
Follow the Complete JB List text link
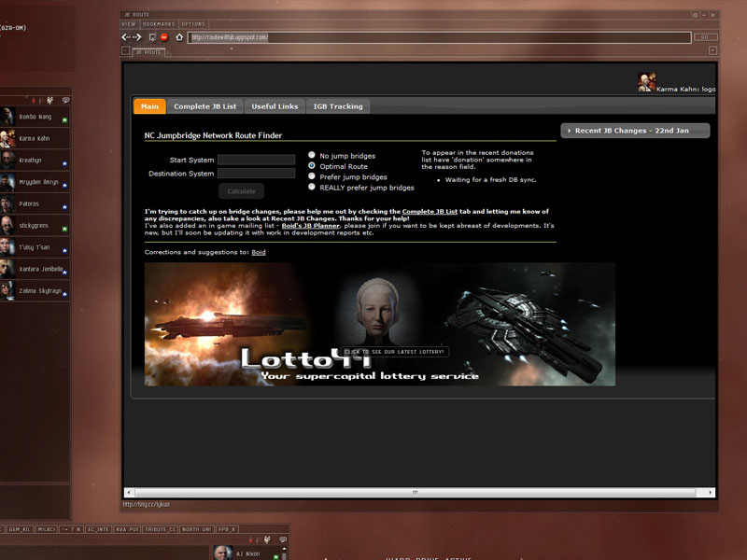pos(430,212)
